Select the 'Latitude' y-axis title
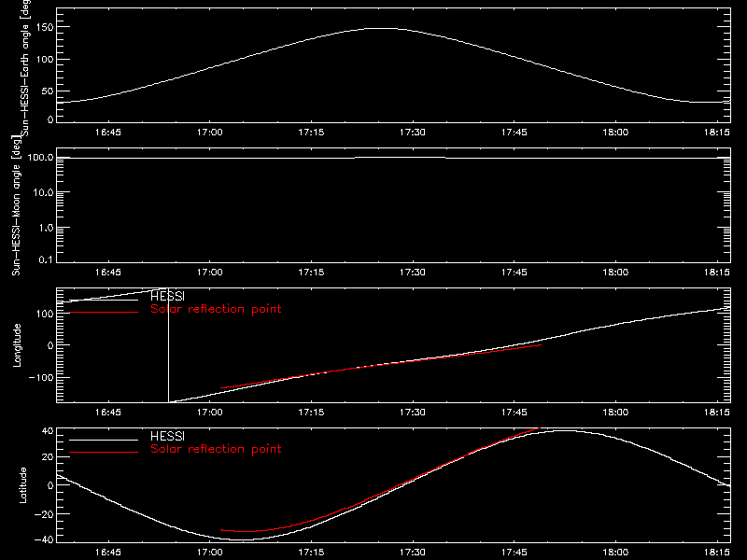This screenshot has width=747, height=560. pos(22,485)
